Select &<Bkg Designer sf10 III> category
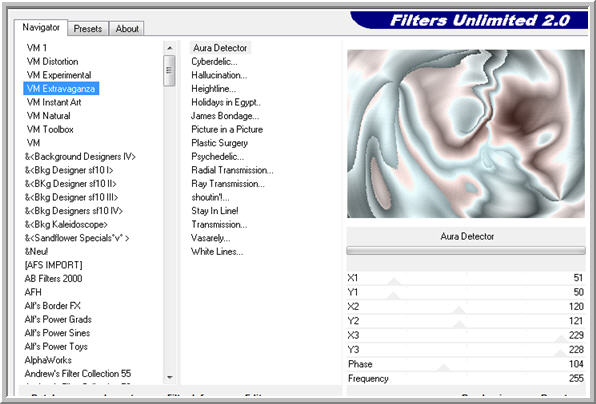The image size is (596, 404). (x=71, y=197)
